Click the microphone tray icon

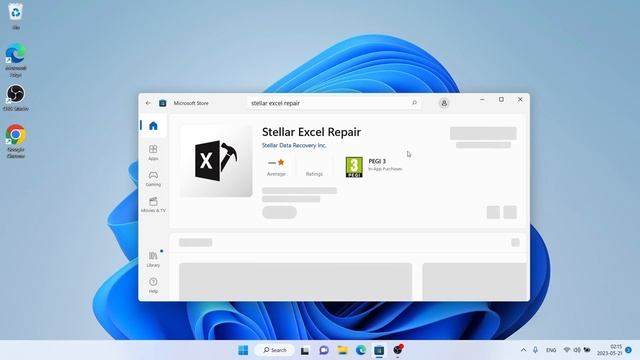(x=535, y=350)
